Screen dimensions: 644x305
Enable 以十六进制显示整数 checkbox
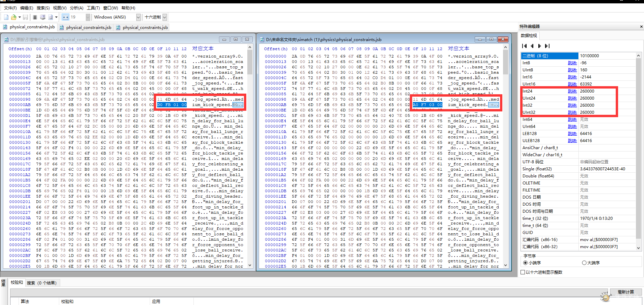tap(523, 272)
